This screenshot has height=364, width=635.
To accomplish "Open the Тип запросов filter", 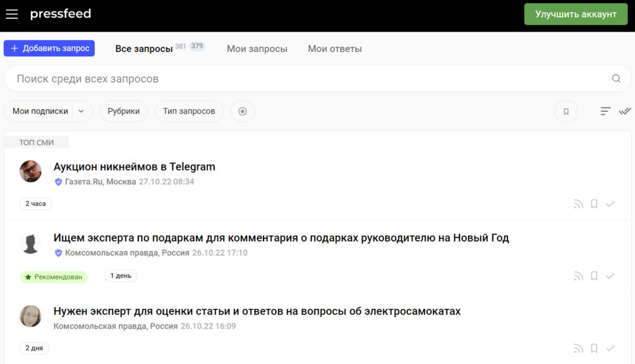I will point(189,112).
